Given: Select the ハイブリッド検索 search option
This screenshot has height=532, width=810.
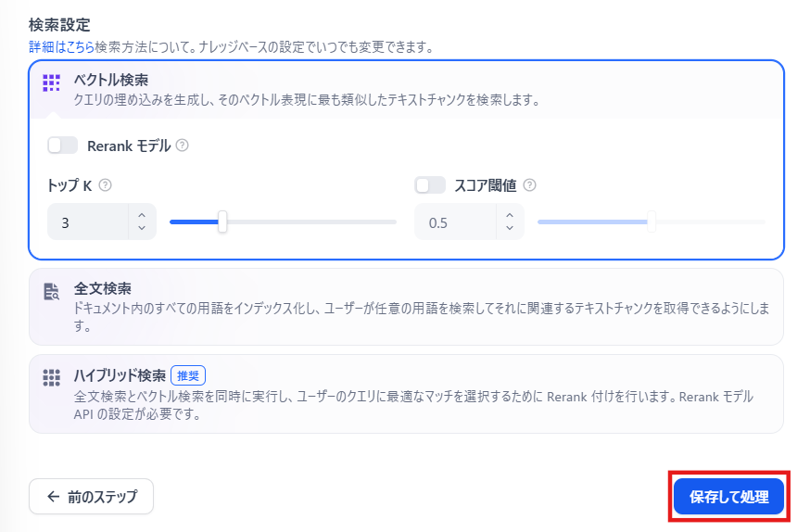Looking at the screenshot, I should pyautogui.click(x=406, y=394).
